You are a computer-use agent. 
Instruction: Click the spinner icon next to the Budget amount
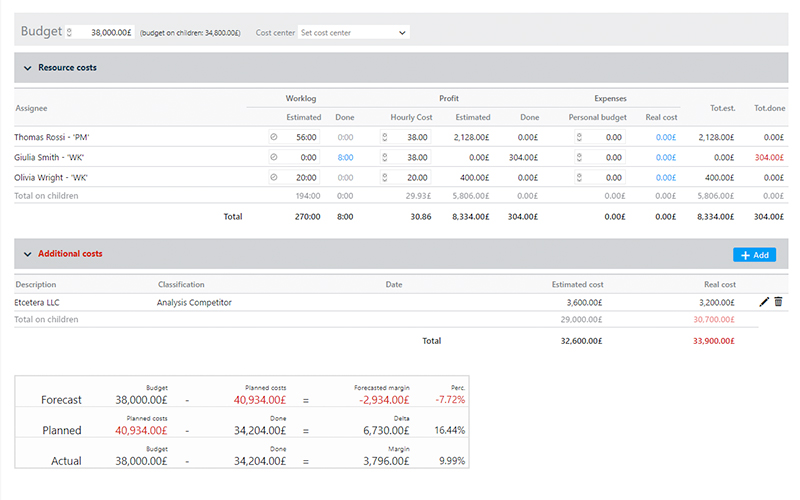tap(70, 32)
